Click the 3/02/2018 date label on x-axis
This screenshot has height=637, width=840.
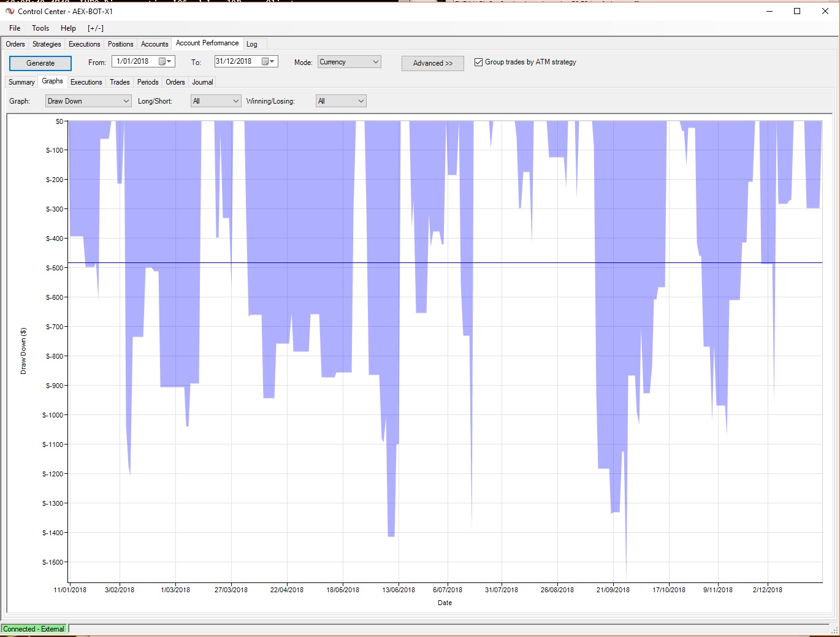tap(120, 590)
